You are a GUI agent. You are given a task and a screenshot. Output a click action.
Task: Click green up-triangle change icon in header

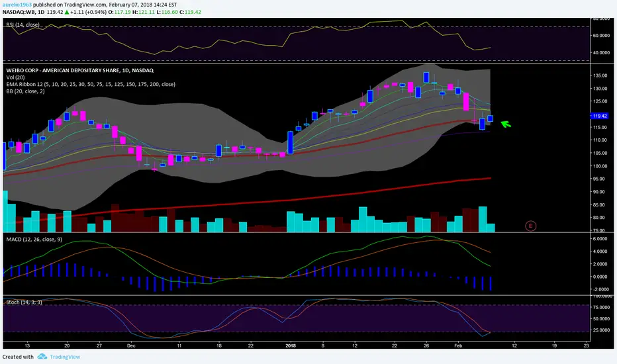click(x=67, y=12)
